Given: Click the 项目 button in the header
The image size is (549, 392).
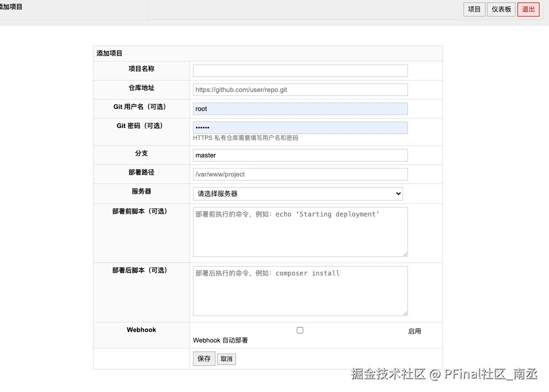Looking at the screenshot, I should tap(474, 9).
